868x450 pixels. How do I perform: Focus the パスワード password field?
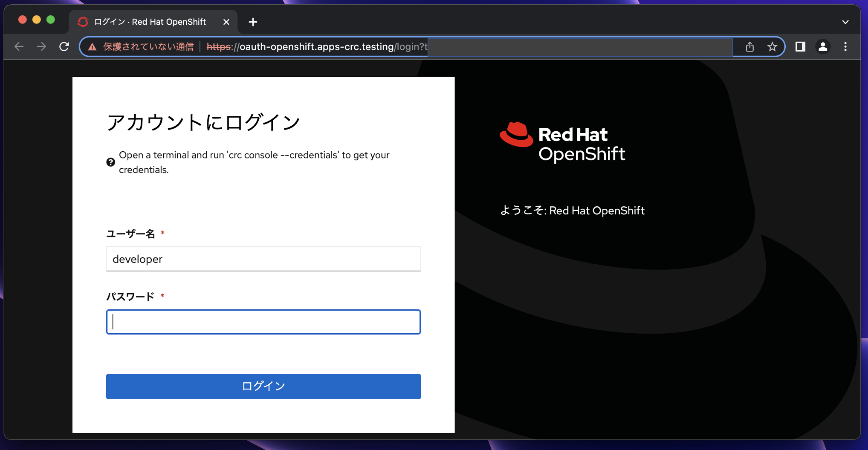[263, 322]
